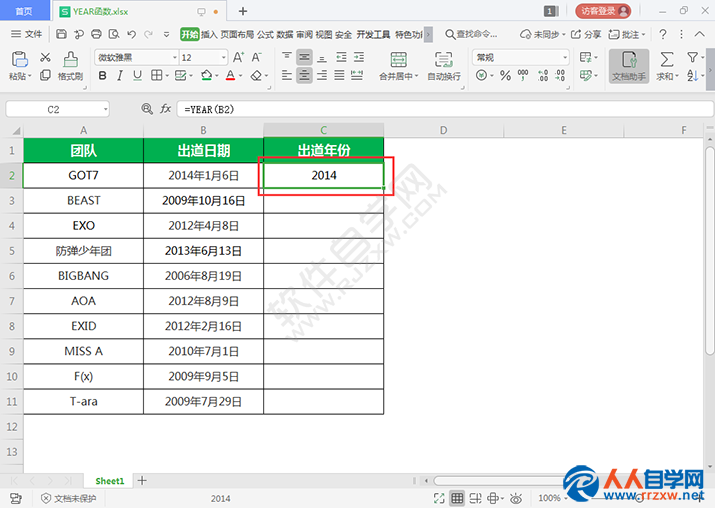Switch to the 页面布局 ribbon tab
The image size is (715, 508).
[x=237, y=34]
